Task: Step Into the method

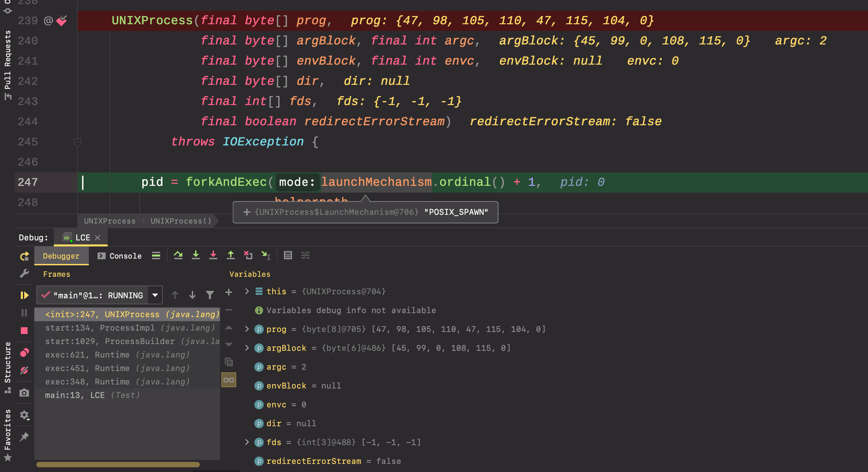Action: point(196,256)
